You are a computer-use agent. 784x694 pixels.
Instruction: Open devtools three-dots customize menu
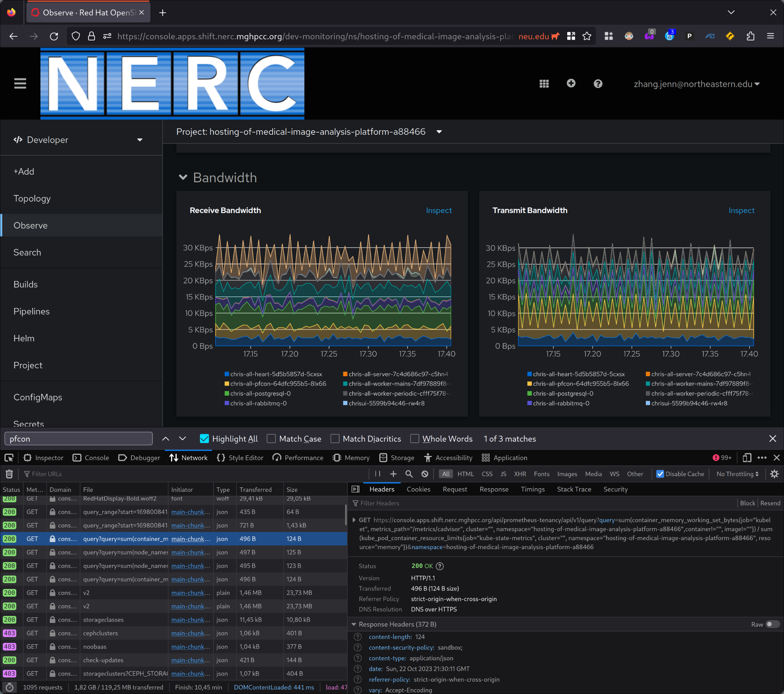click(762, 458)
